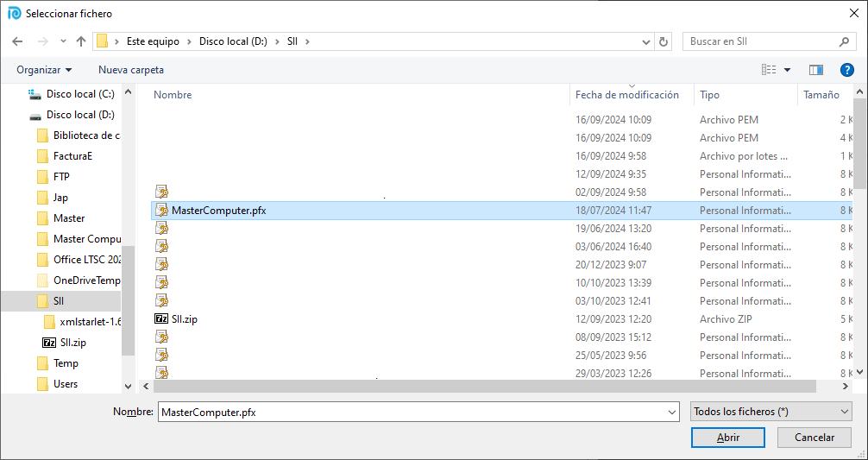The height and width of the screenshot is (460, 868).
Task: Click Nueva carpeta in the toolbar
Action: click(x=130, y=70)
